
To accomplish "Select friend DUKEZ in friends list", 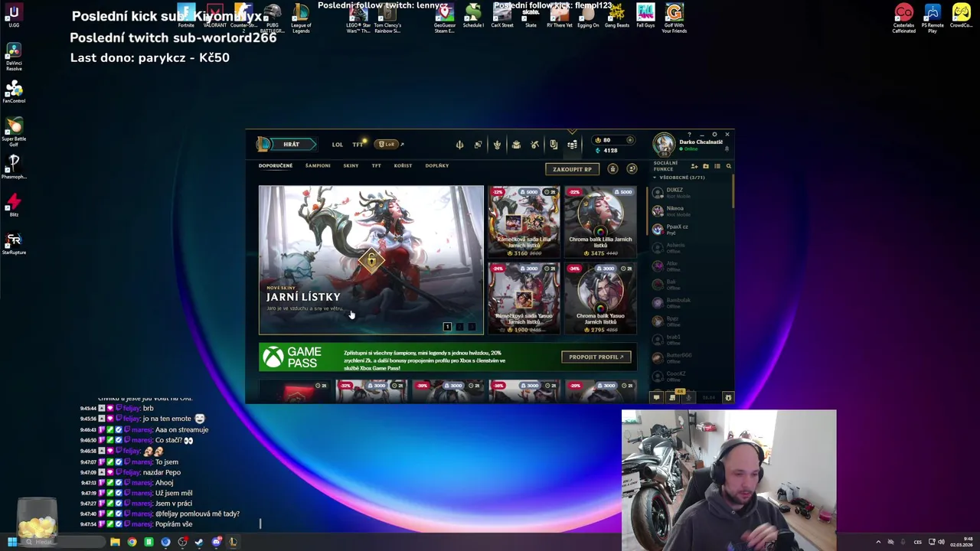I will [x=689, y=192].
